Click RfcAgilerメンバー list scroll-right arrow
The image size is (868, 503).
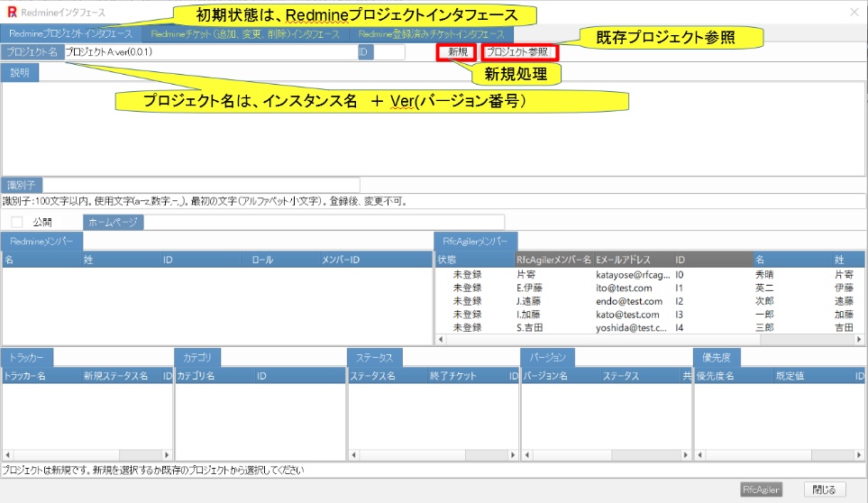(x=859, y=339)
